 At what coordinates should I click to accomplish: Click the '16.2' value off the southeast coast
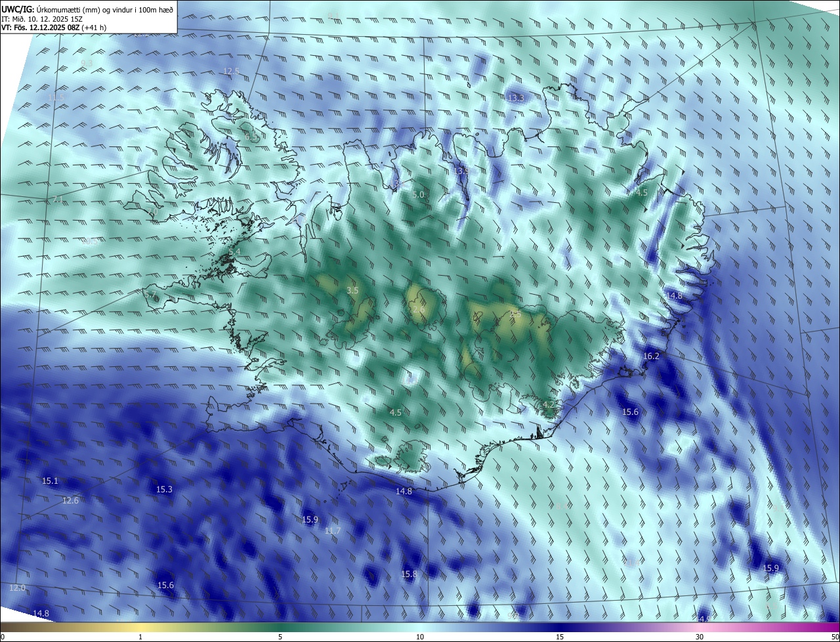[651, 356]
